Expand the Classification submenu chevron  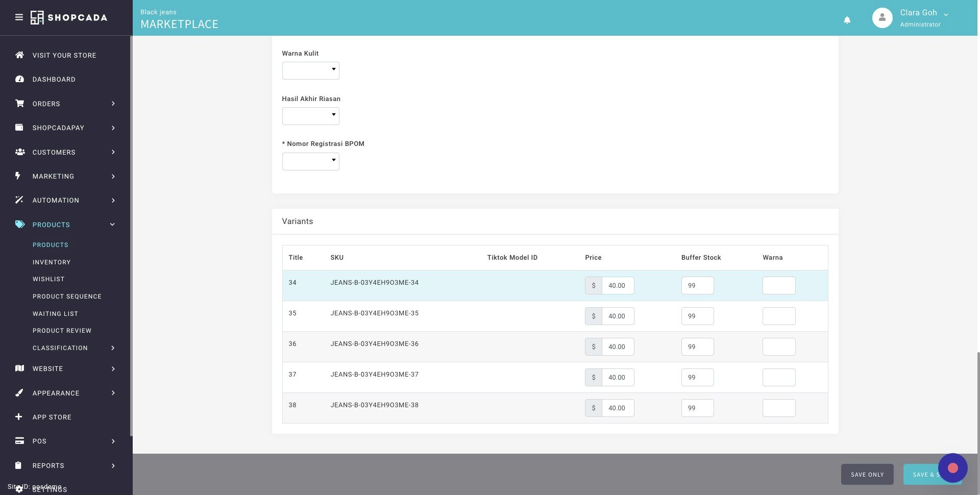pyautogui.click(x=113, y=348)
